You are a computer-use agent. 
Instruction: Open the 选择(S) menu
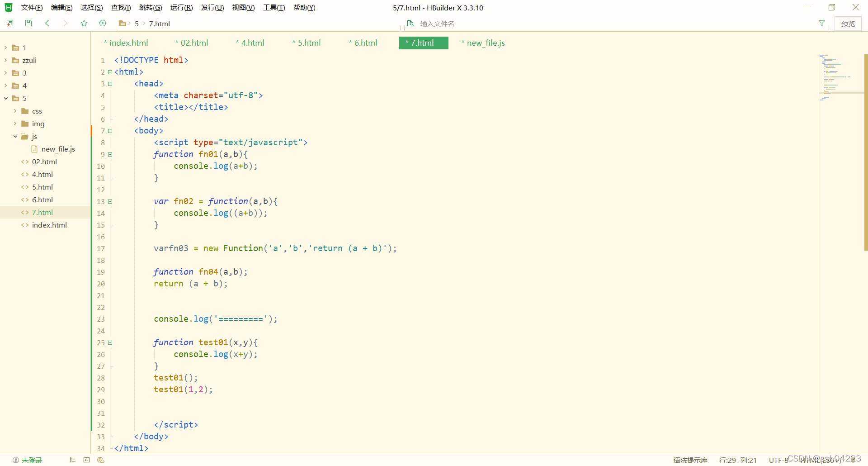pyautogui.click(x=92, y=8)
